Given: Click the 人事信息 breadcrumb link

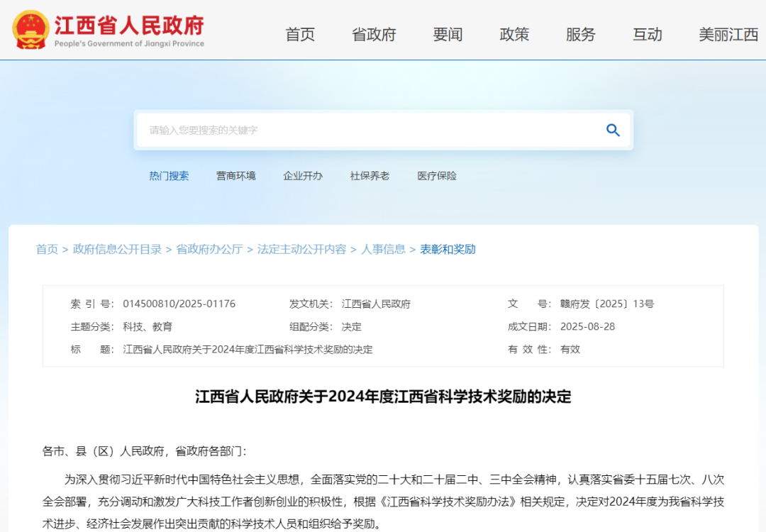Looking at the screenshot, I should coord(383,249).
